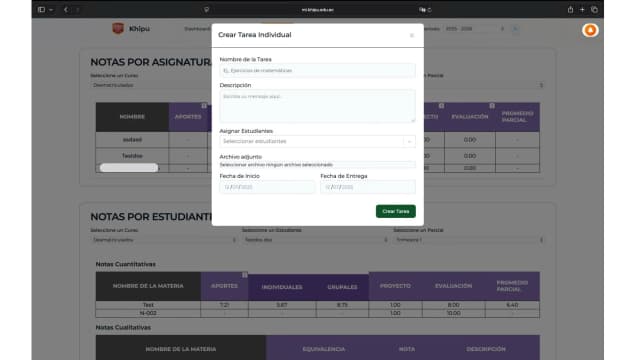The width and height of the screenshot is (640, 360).
Task: Open the Trimestre 1 parcial dropdown
Action: 469,240
